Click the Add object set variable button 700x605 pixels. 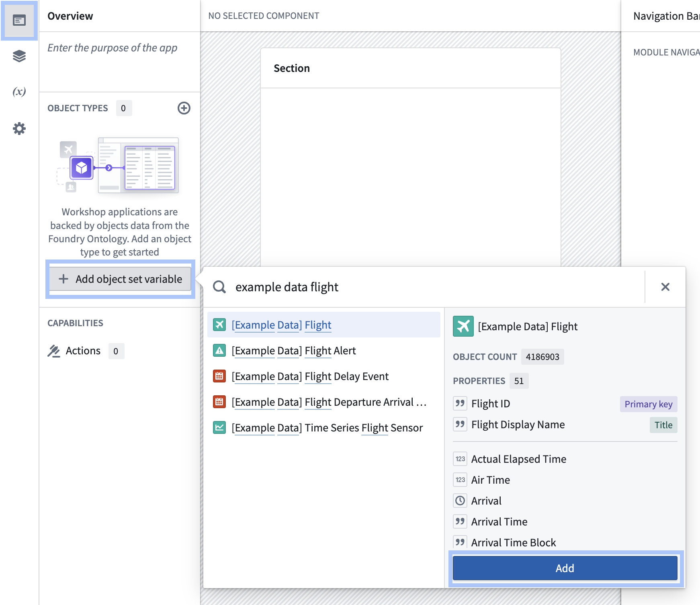pyautogui.click(x=120, y=279)
